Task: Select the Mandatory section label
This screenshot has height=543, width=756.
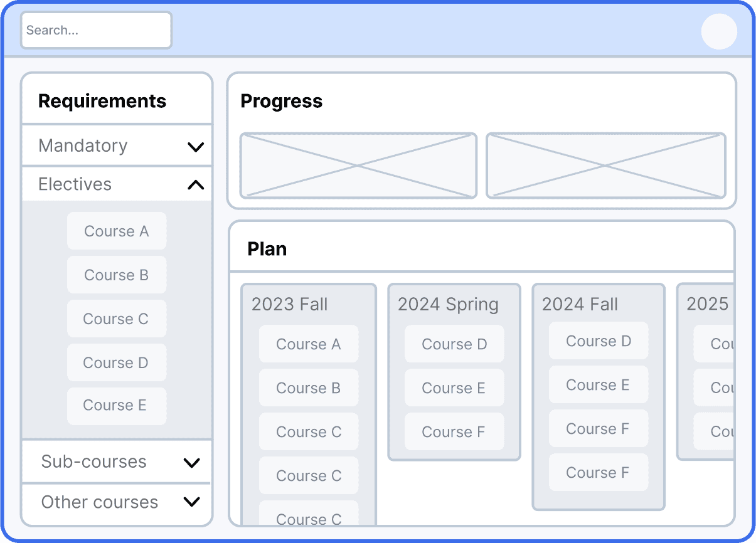Action: [83, 145]
